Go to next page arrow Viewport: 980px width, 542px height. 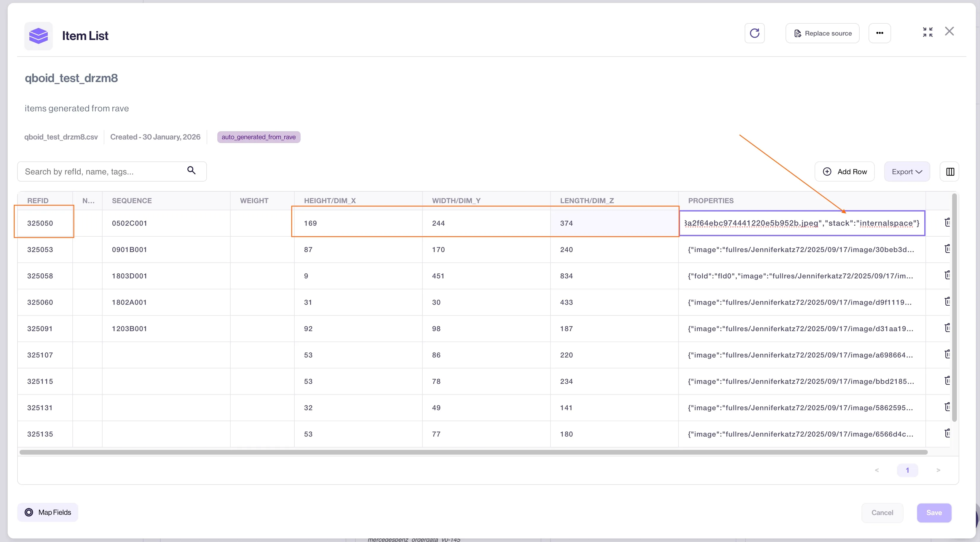(x=938, y=470)
